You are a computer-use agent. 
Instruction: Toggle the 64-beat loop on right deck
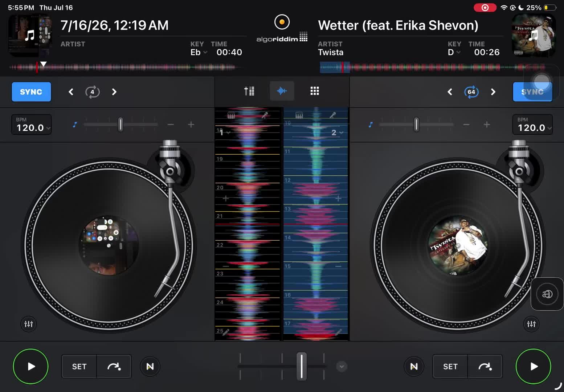pyautogui.click(x=471, y=92)
